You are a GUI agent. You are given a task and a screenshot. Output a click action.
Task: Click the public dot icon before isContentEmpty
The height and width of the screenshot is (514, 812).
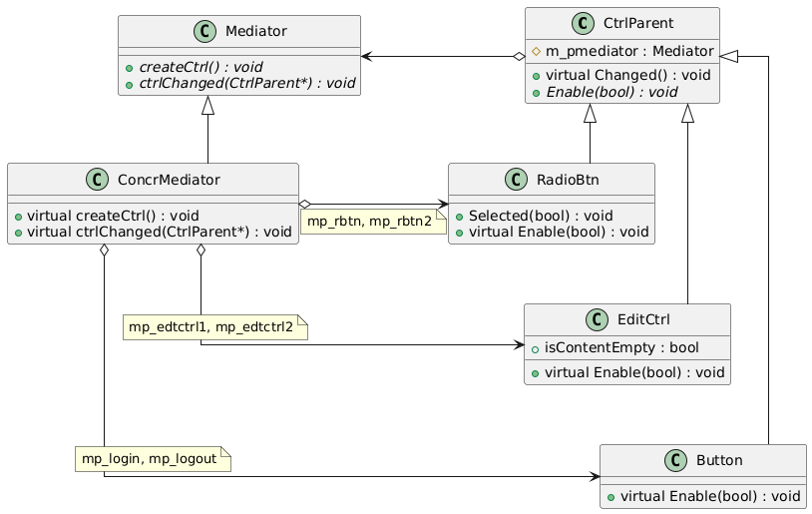pyautogui.click(x=536, y=347)
